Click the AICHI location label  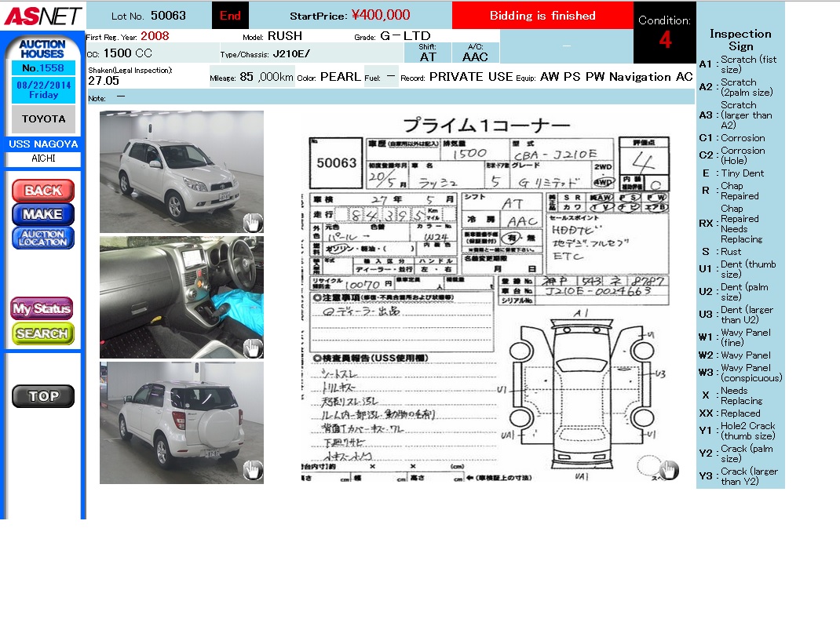click(x=43, y=158)
